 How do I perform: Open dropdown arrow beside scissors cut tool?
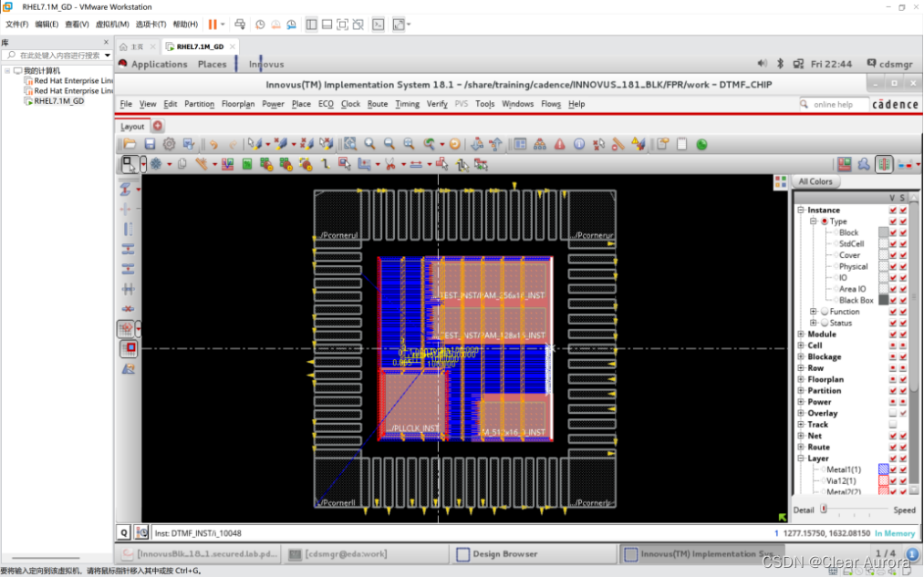click(x=403, y=165)
